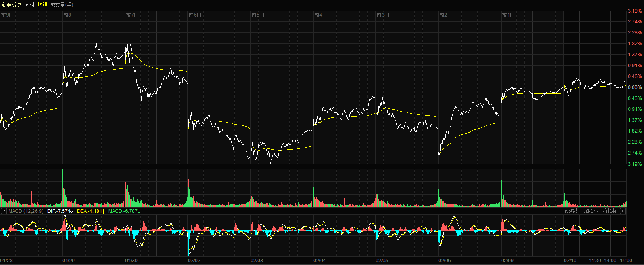The height and width of the screenshot is (265, 644).
Task: Select the DEA value label
Action: tap(91, 211)
